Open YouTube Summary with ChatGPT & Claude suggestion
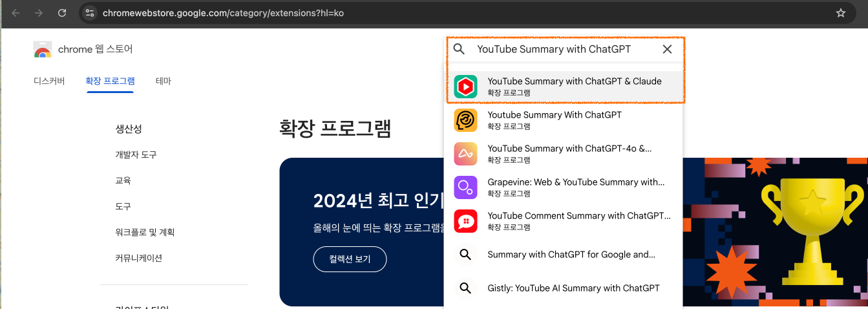The width and height of the screenshot is (868, 309). pos(564,87)
